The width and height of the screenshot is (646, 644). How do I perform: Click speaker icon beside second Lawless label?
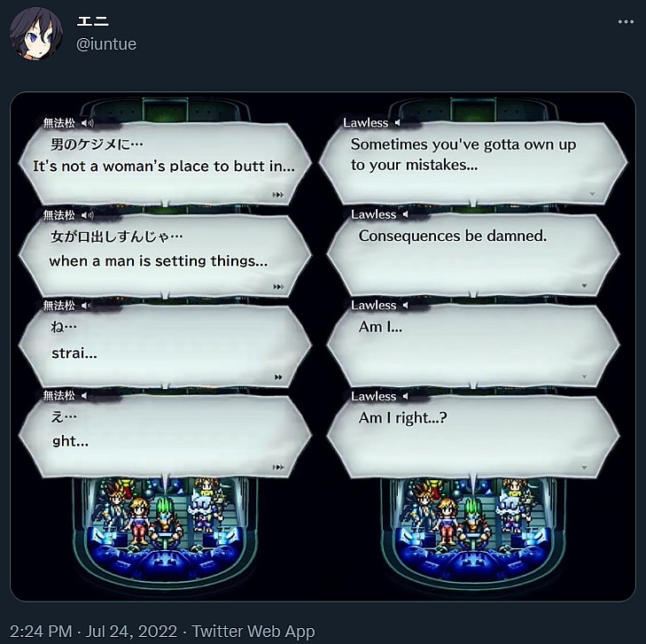point(405,214)
